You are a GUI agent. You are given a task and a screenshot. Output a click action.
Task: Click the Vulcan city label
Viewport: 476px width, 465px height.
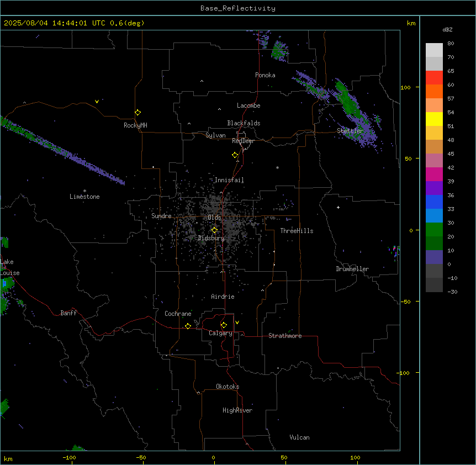(x=299, y=437)
